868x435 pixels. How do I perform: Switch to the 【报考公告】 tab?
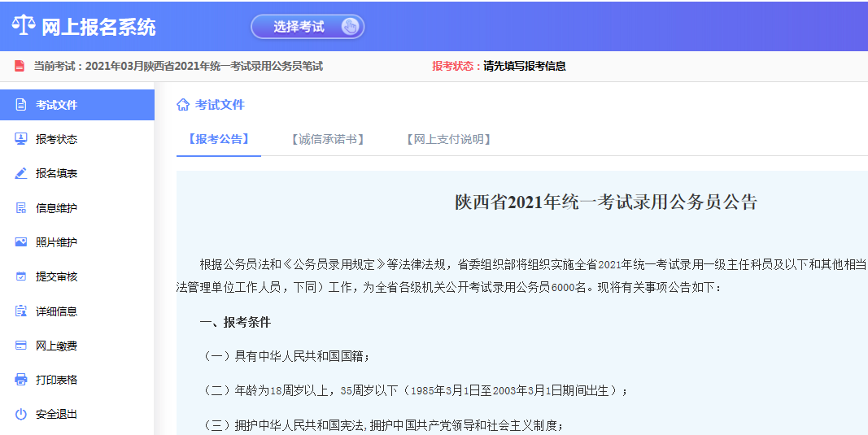click(219, 139)
